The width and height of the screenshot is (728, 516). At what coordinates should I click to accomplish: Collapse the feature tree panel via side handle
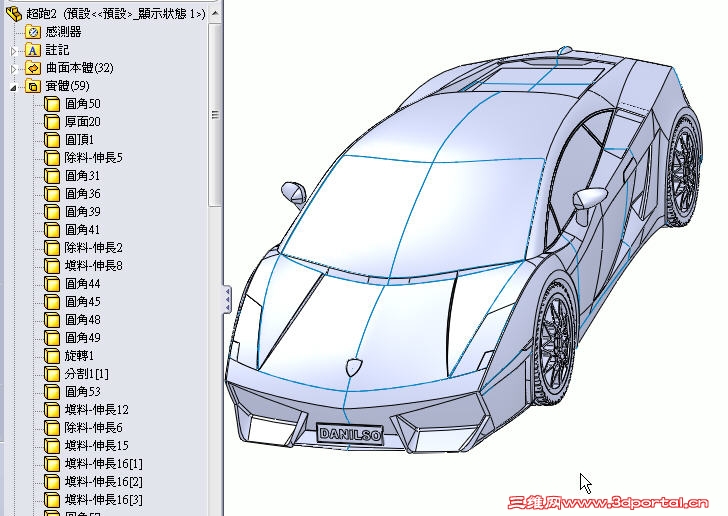(x=228, y=300)
